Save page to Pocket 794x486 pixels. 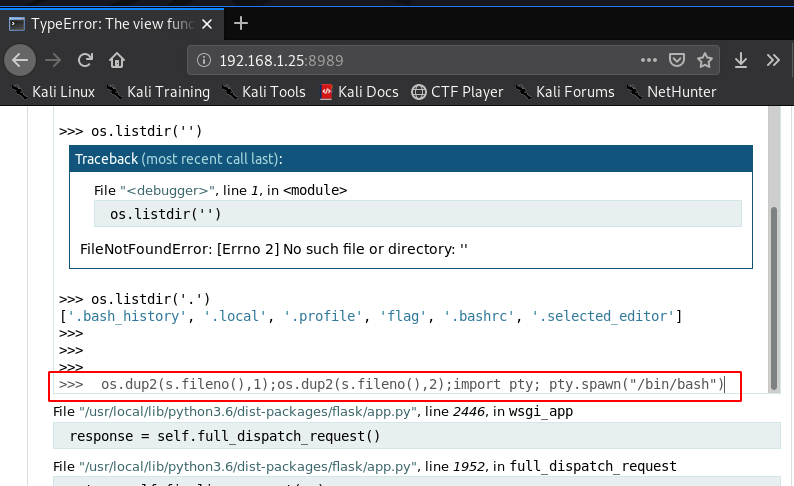(677, 60)
